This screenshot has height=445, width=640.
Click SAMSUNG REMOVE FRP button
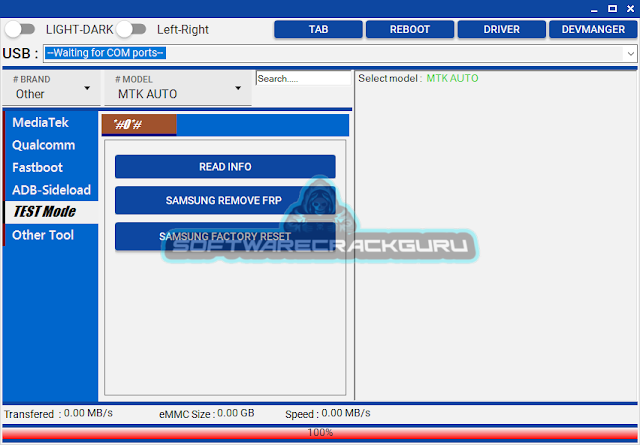point(225,200)
